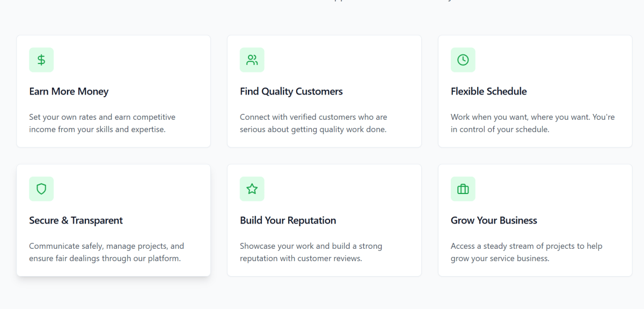This screenshot has width=644, height=309.
Task: Click the briefcase business icon
Action: click(x=463, y=189)
